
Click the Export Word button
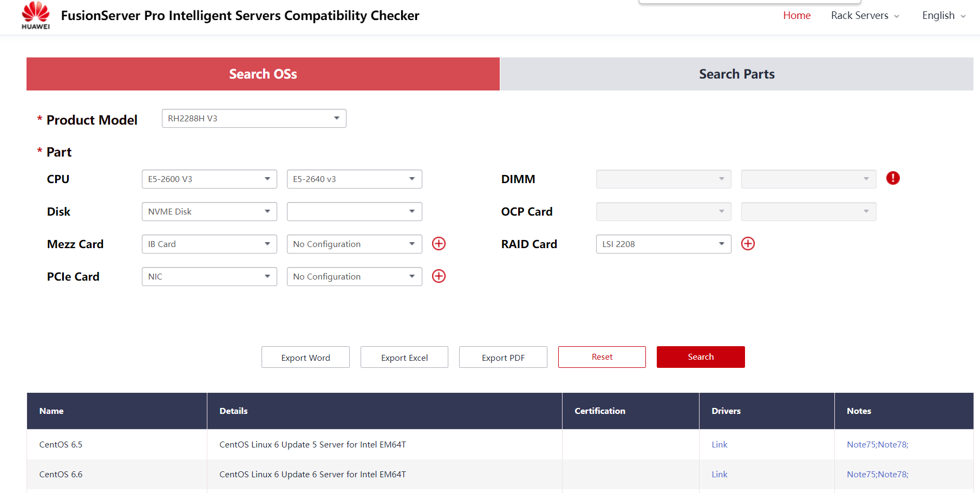tap(305, 357)
